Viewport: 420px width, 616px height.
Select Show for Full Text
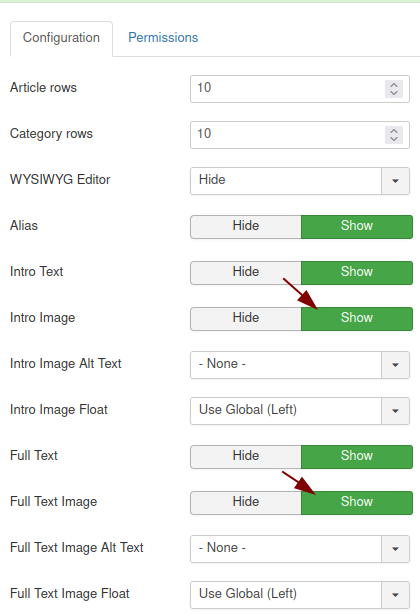(x=357, y=456)
